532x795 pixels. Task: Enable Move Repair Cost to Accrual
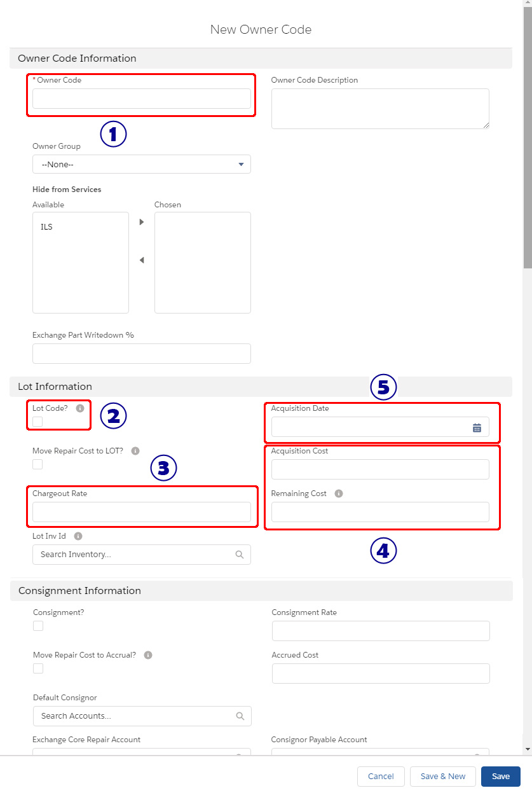point(38,668)
